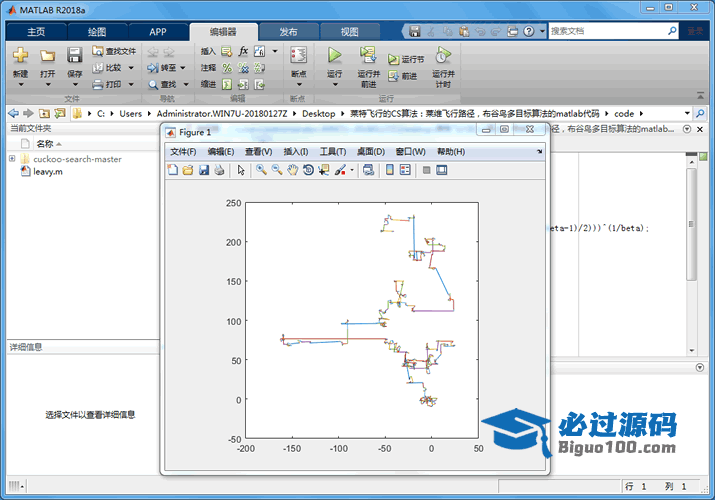
Task: Click the Insert Colorbar icon in the figure toolbar
Action: point(389,170)
